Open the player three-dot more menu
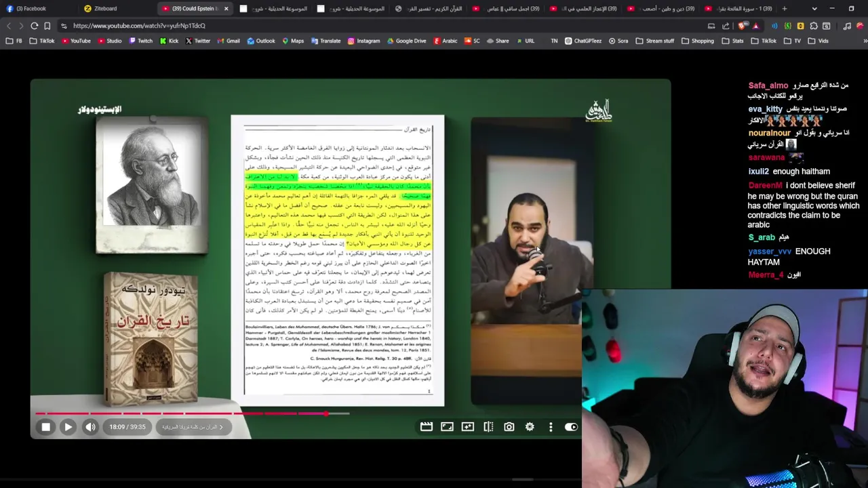The width and height of the screenshot is (868, 488). (x=551, y=427)
